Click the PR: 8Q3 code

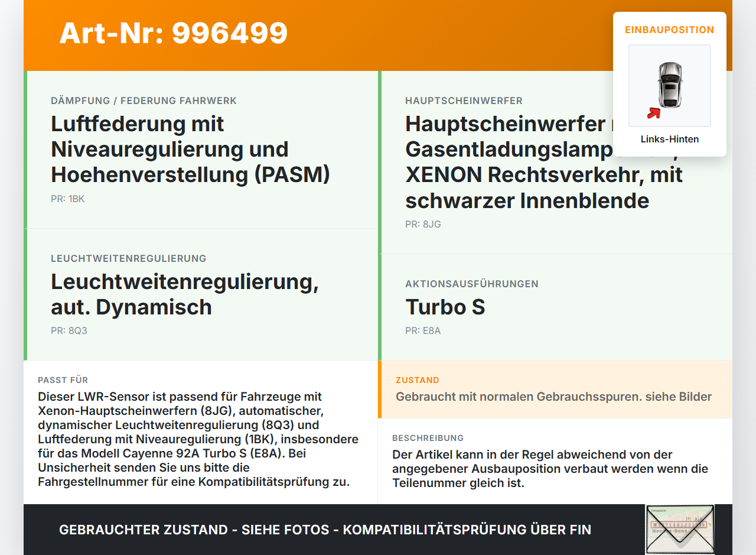point(69,331)
